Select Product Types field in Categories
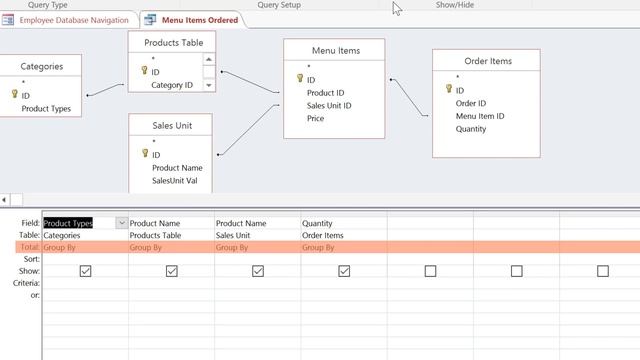The width and height of the screenshot is (640, 360). [46, 109]
